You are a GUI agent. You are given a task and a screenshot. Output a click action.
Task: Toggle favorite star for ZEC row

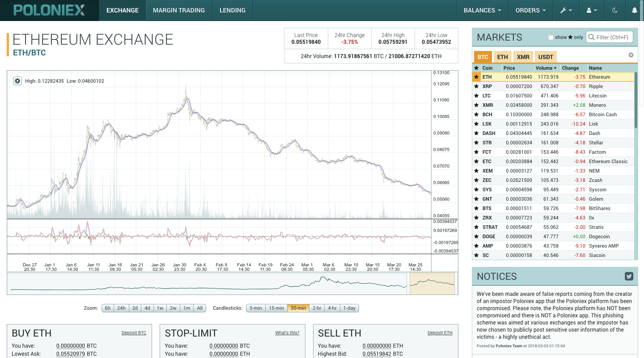click(x=476, y=180)
